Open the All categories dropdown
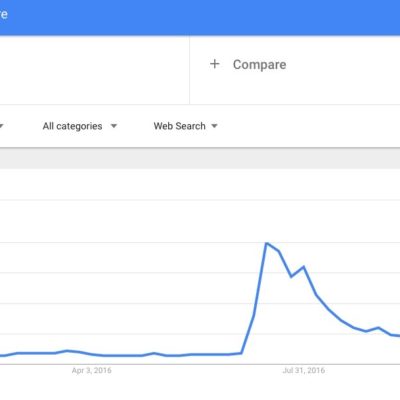Image resolution: width=400 pixels, height=400 pixels. pyautogui.click(x=79, y=126)
